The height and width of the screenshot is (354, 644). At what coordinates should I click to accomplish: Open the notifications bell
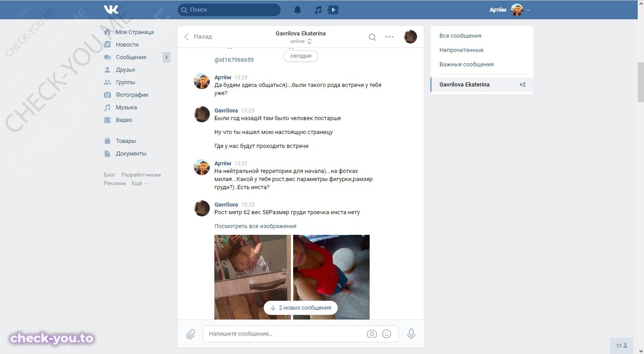click(x=298, y=9)
